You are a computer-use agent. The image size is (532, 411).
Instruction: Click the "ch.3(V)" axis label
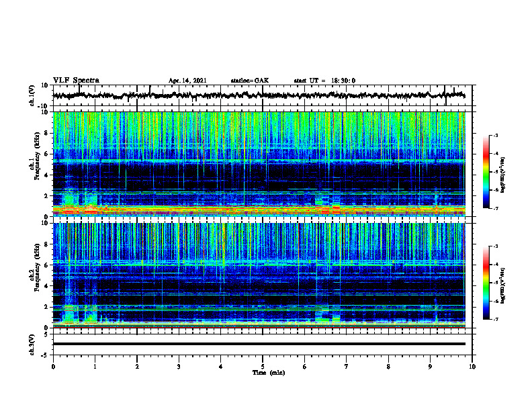tap(32, 345)
